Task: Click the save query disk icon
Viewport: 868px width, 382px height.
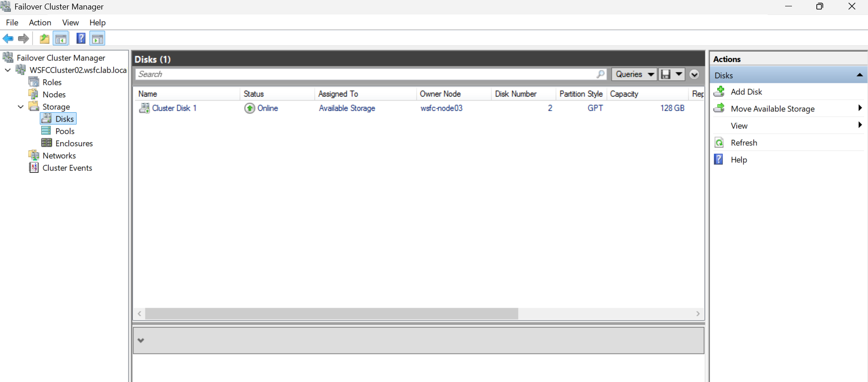Action: point(666,74)
